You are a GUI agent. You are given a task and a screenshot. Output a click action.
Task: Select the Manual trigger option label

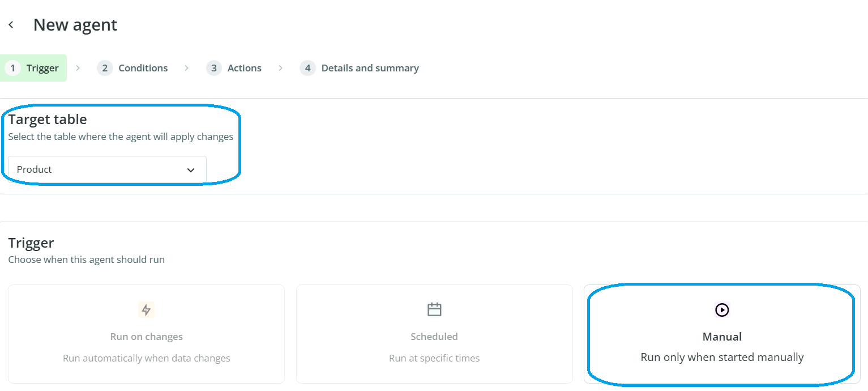[x=722, y=337]
